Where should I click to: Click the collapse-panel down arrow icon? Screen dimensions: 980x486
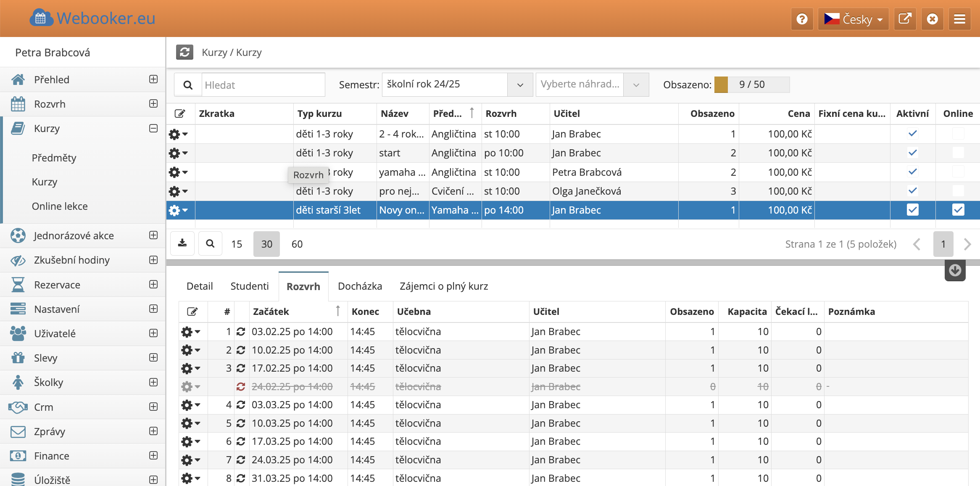tap(955, 271)
